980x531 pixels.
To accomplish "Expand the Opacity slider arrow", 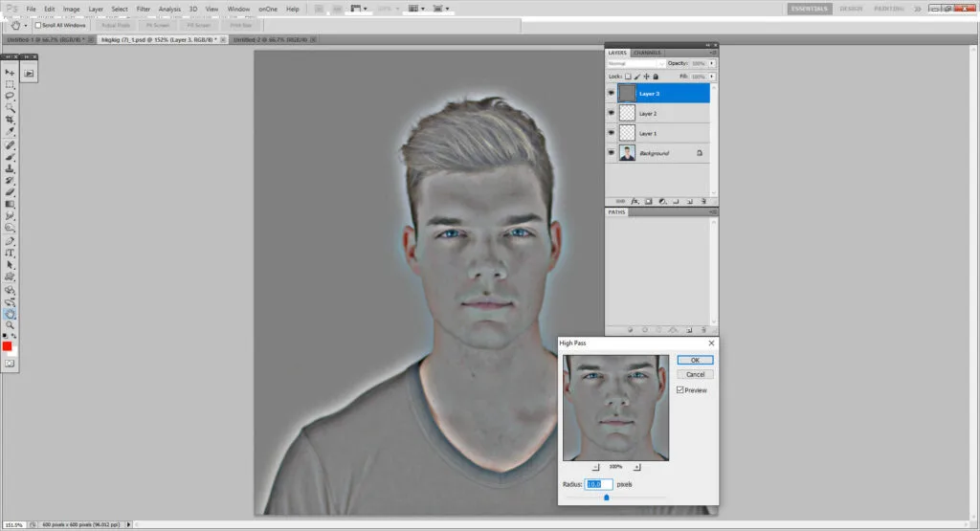I will coord(712,63).
